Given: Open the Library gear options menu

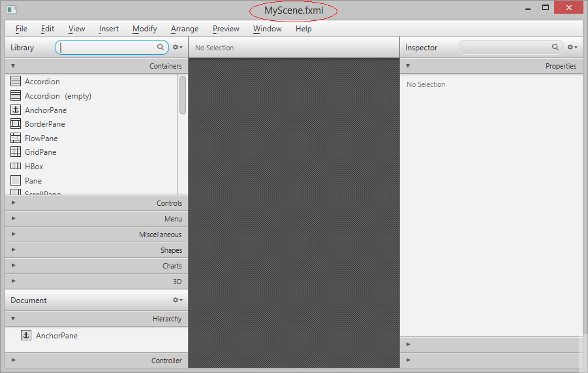Looking at the screenshot, I should 178,47.
